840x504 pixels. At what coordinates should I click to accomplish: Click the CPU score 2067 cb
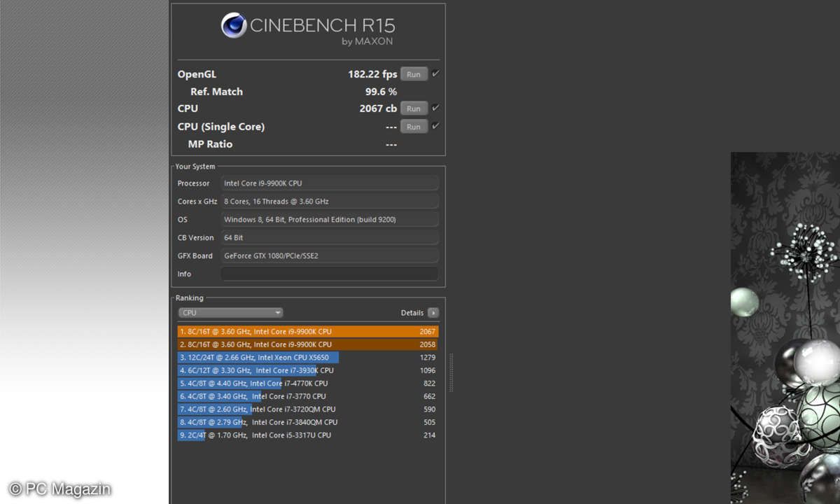(x=378, y=108)
